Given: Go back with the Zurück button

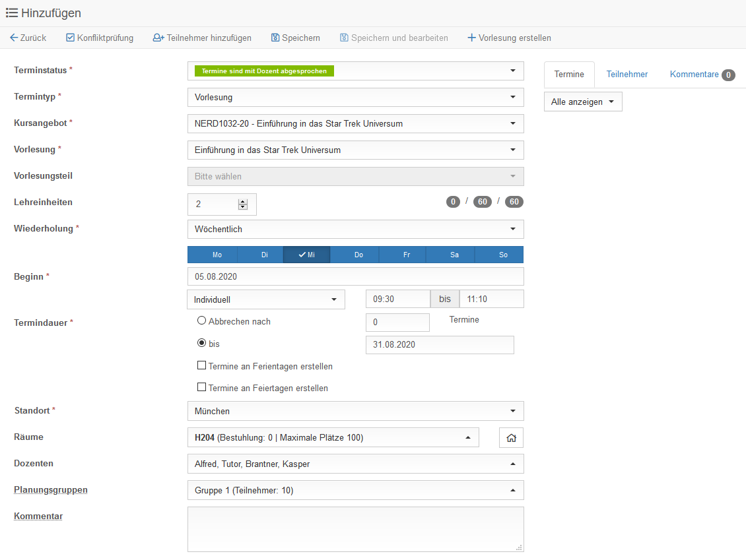Looking at the screenshot, I should 28,38.
